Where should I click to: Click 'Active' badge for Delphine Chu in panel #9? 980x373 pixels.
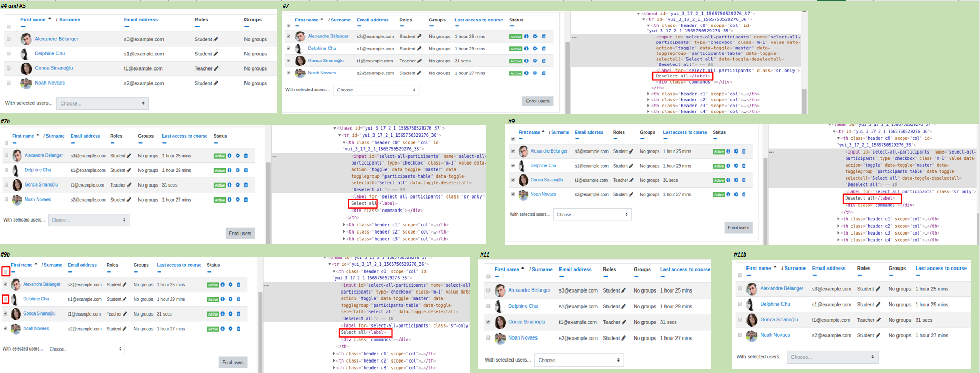click(719, 166)
